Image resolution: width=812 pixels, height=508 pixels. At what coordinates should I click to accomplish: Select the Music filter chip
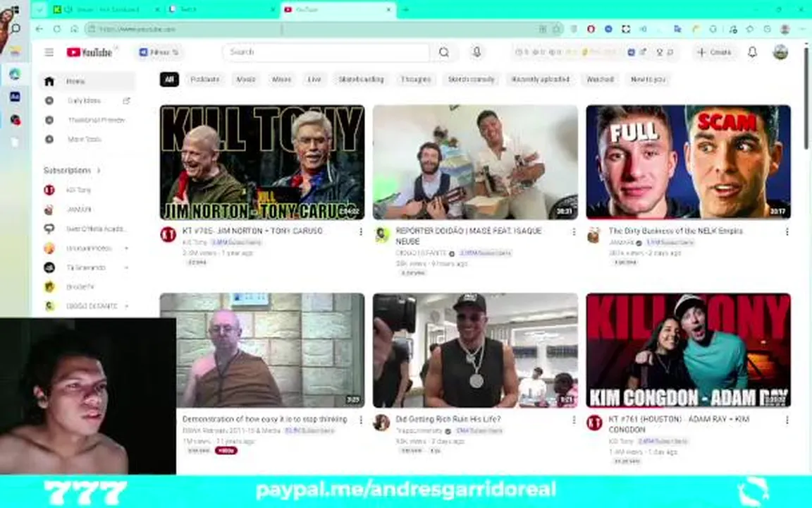click(246, 79)
